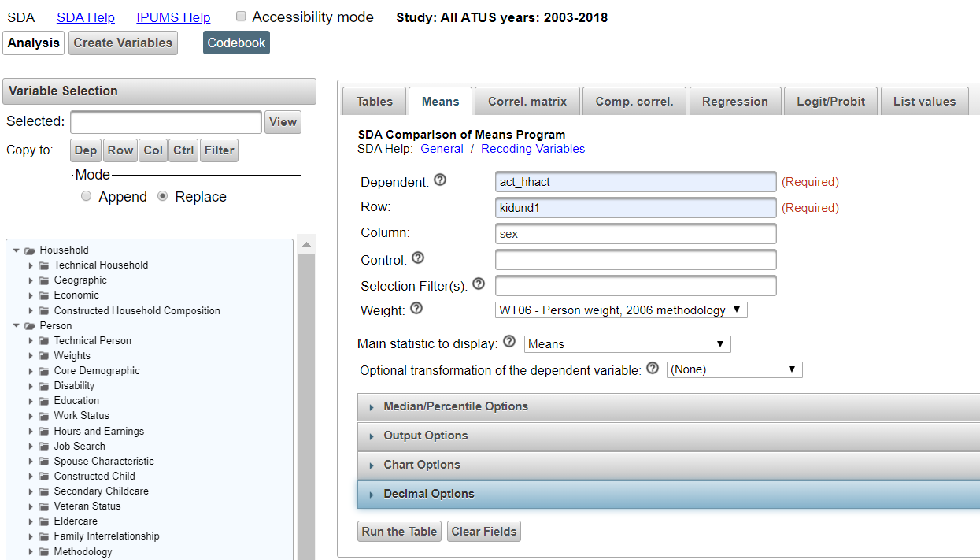Screen dimensions: 980x560
Task: Open help icon next to Dependent label
Action: (x=440, y=180)
